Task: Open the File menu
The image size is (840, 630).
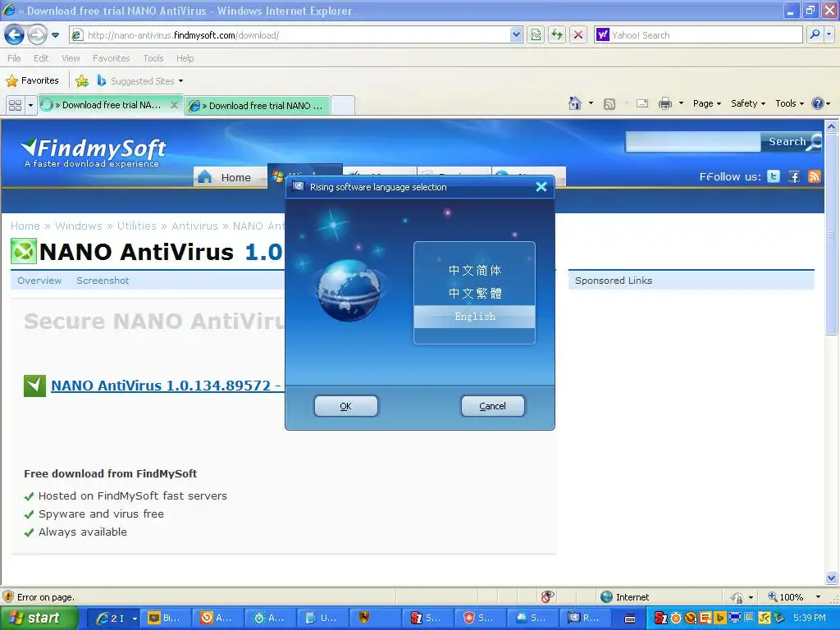Action: pos(15,58)
